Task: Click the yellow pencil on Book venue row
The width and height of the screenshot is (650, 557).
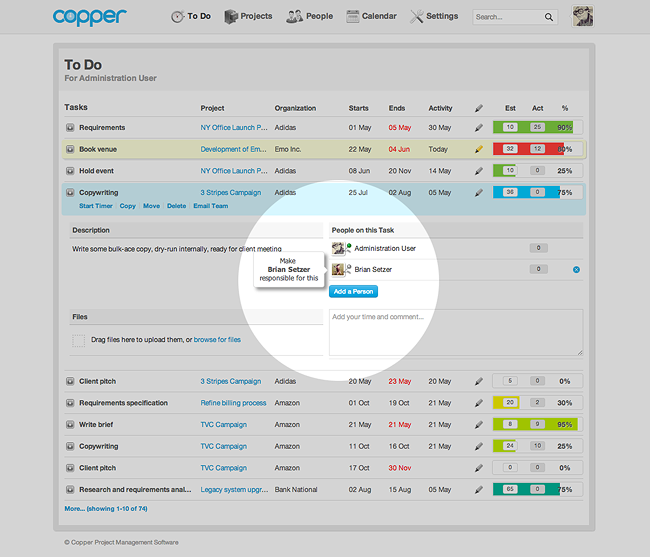Action: 479,149
